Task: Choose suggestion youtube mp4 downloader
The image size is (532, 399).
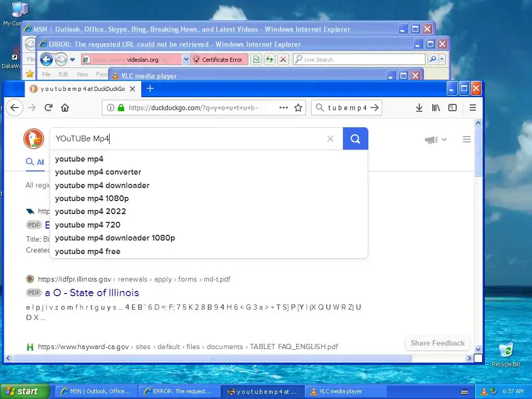Action: 209,185
